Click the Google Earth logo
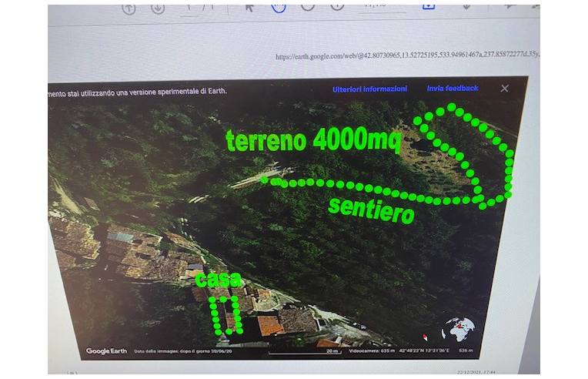Image resolution: width=588 pixels, height=379 pixels. (106, 351)
